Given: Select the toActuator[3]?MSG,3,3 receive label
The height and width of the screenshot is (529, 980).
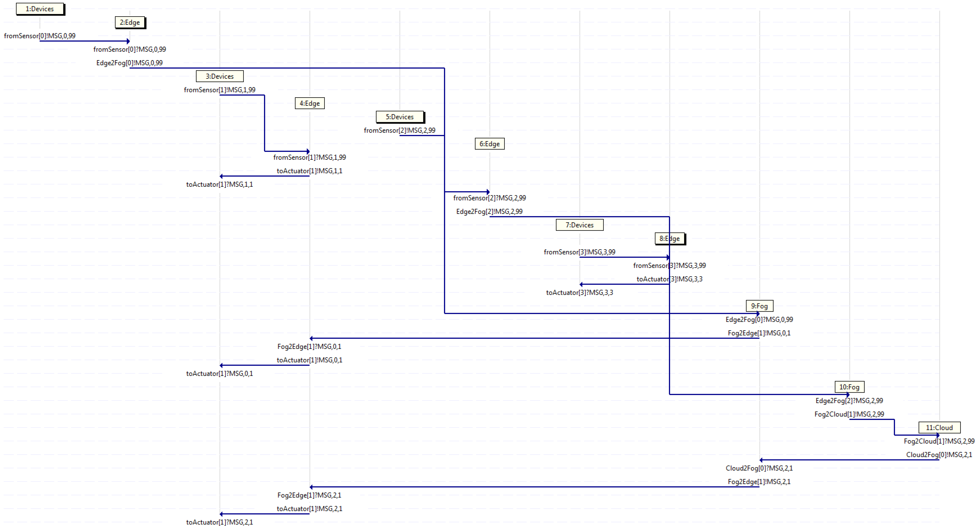Looking at the screenshot, I should pos(579,292).
